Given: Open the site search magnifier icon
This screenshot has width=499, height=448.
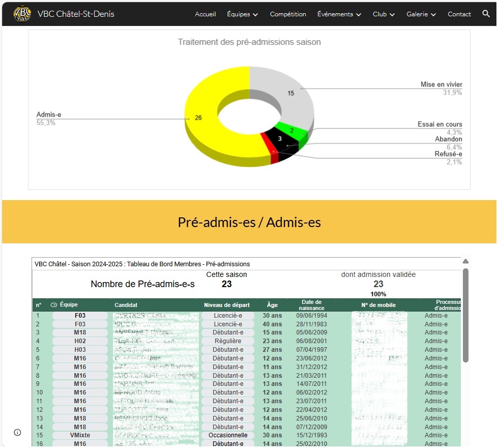Looking at the screenshot, I should click(486, 14).
